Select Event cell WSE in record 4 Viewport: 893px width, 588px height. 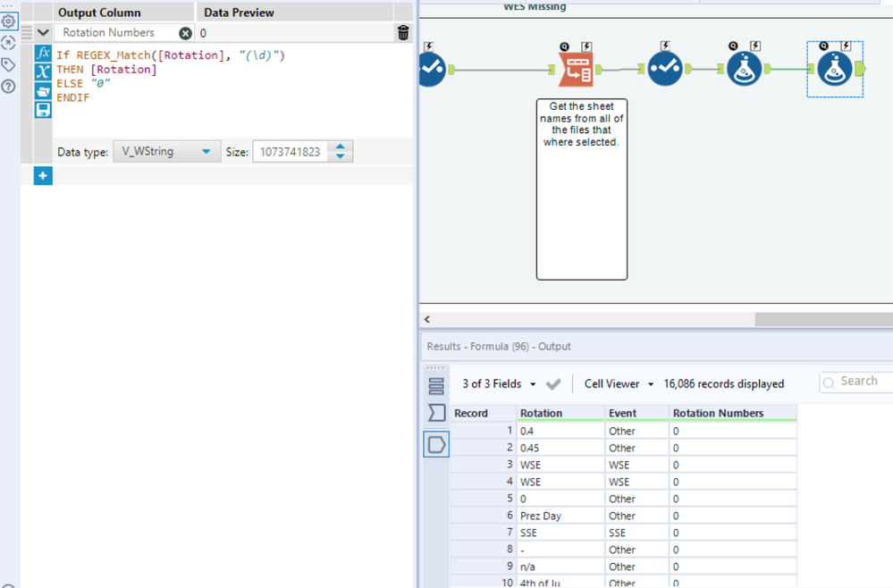[x=637, y=482]
